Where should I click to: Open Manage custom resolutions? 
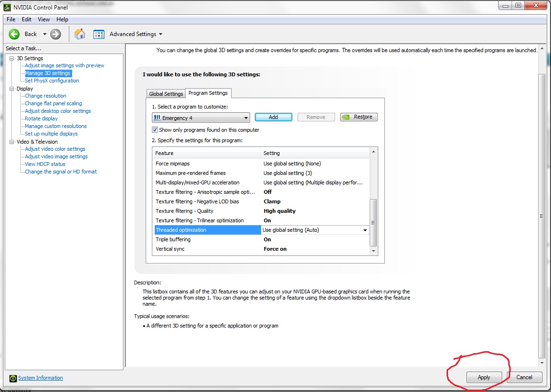click(x=56, y=126)
